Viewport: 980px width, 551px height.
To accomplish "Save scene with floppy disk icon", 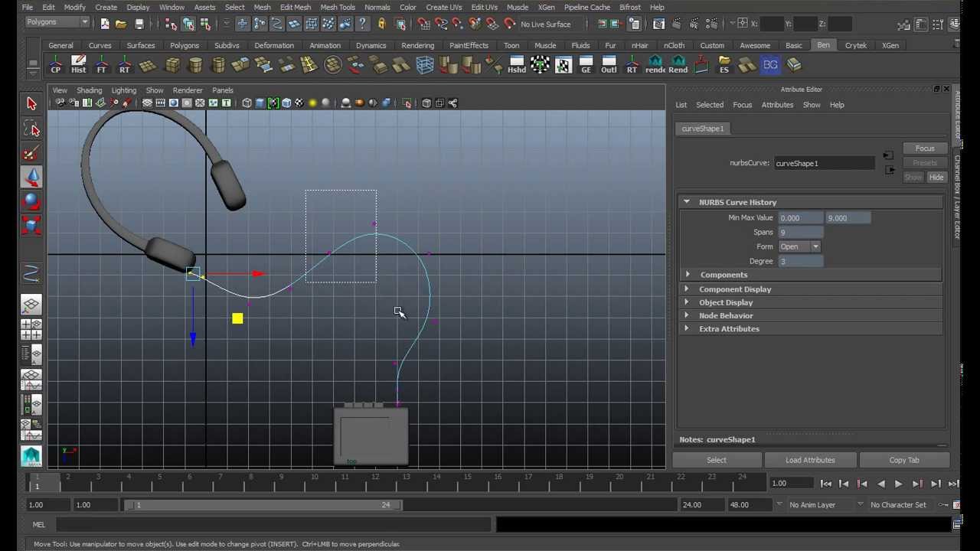I will point(139,24).
